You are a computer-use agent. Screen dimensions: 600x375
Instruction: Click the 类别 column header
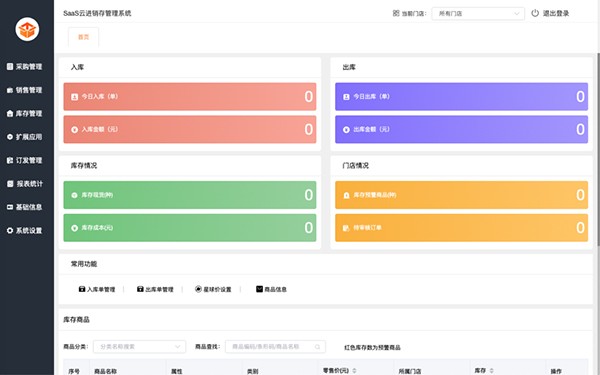point(253,371)
